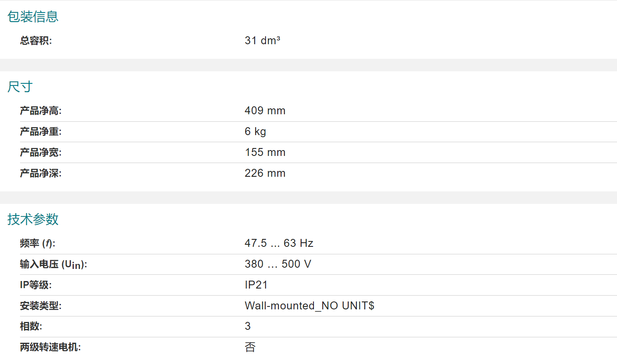The image size is (617, 364).
Task: Click the 380 ... 500 V value
Action: (278, 264)
